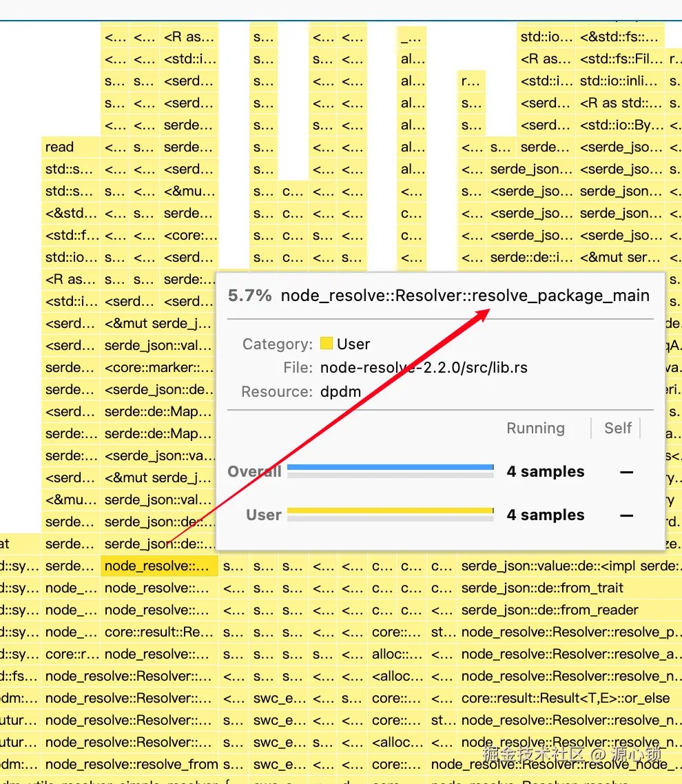Image resolution: width=682 pixels, height=784 pixels.
Task: Select the serde_json::value::de::<impl serde frame
Action: tap(569, 566)
